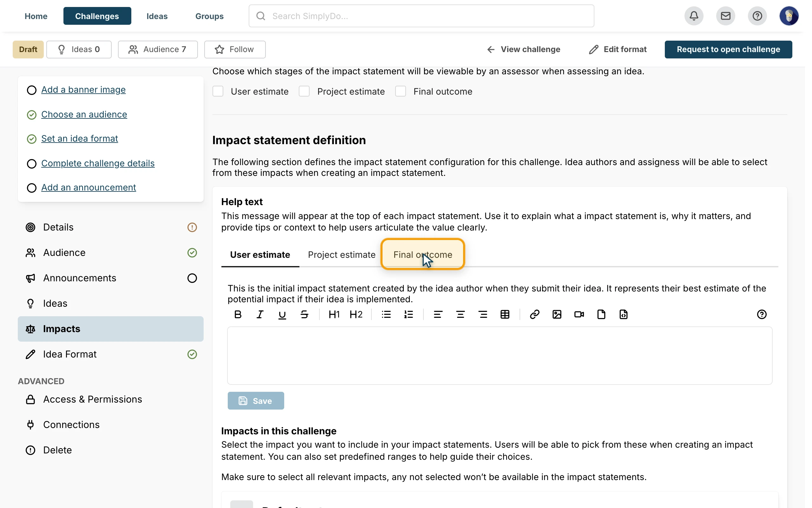The image size is (812, 508).
Task: Open Groups in the top navigation
Action: coord(209,16)
